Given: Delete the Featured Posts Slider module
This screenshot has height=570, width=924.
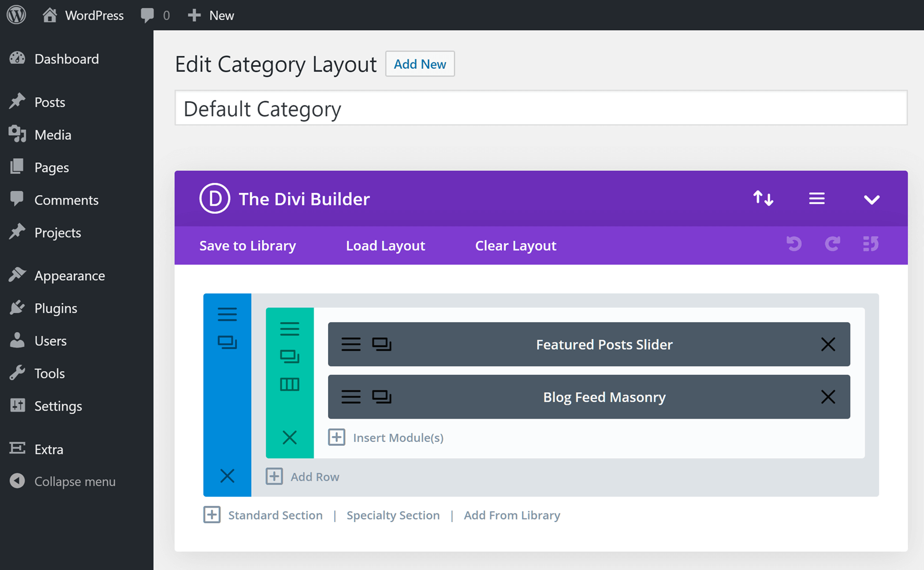Looking at the screenshot, I should (x=828, y=345).
